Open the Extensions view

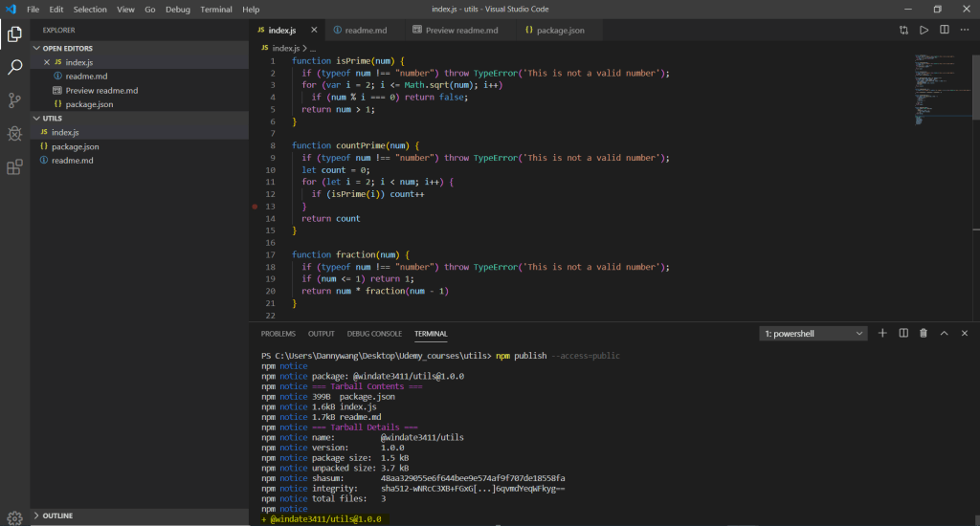pos(14,167)
